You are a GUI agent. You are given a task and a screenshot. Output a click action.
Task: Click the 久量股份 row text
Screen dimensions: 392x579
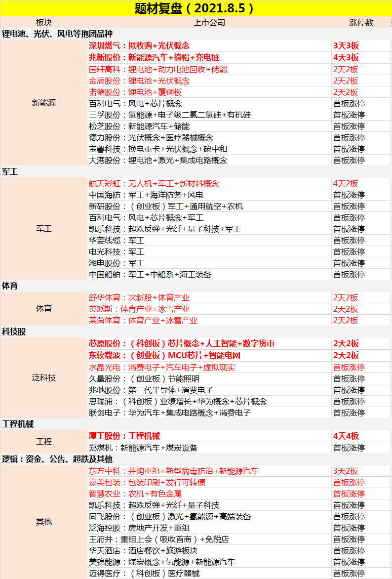click(144, 379)
